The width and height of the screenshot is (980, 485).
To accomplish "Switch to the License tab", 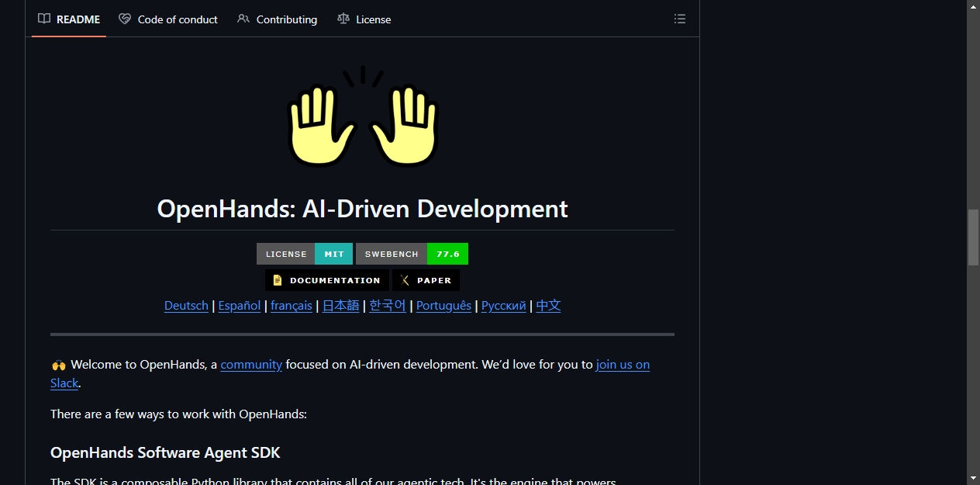I will 364,19.
